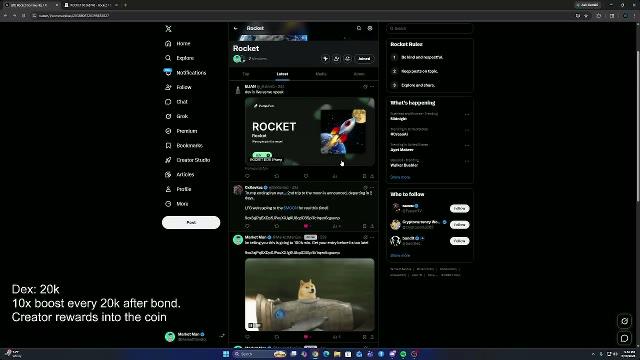Open Articles in the sidebar
Viewport: 640px width, 360px height.
tap(180, 174)
